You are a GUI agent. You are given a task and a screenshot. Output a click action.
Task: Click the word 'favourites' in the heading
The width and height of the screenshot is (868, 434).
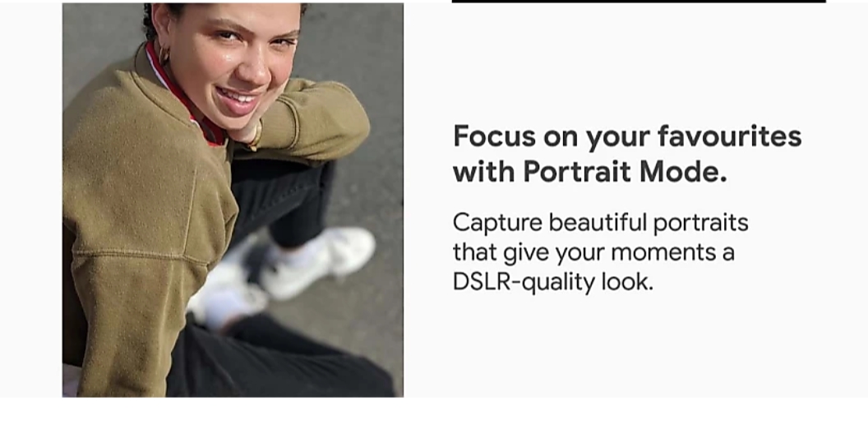coord(730,136)
